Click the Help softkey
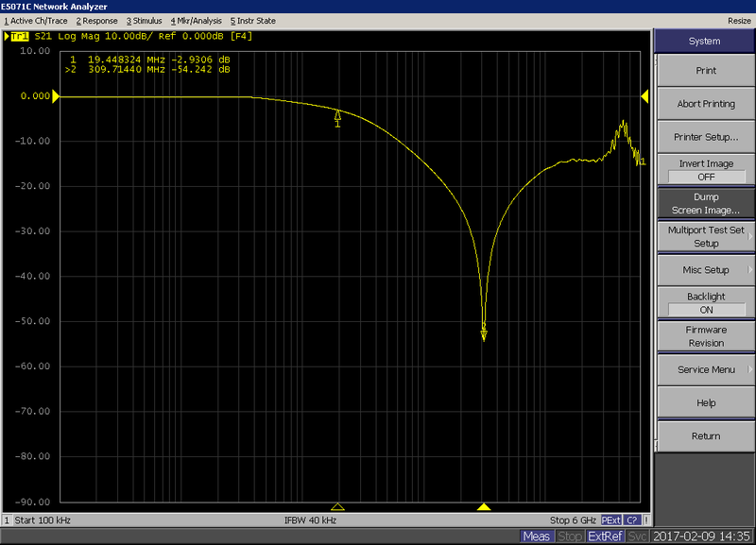This screenshot has width=756, height=545. tap(704, 402)
